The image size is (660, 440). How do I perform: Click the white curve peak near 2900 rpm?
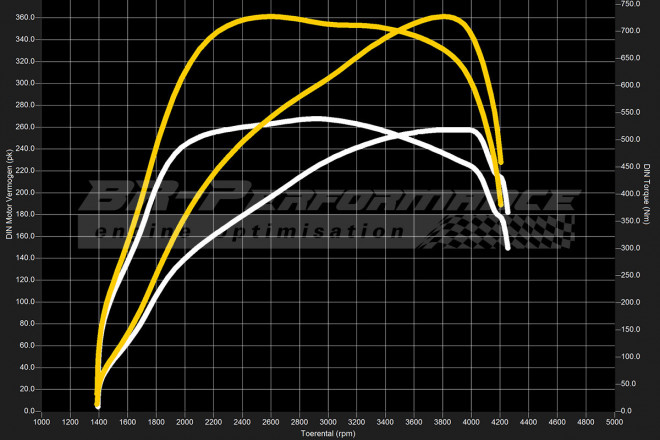pyautogui.click(x=316, y=119)
